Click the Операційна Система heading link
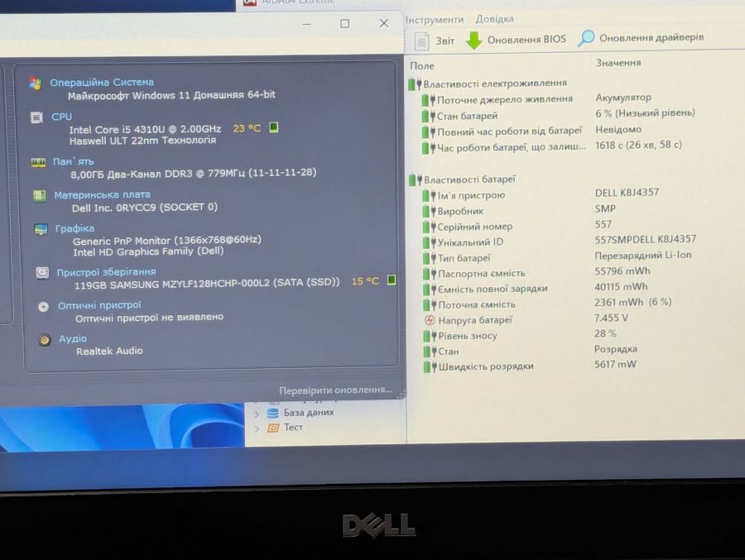The image size is (745, 560). point(102,82)
